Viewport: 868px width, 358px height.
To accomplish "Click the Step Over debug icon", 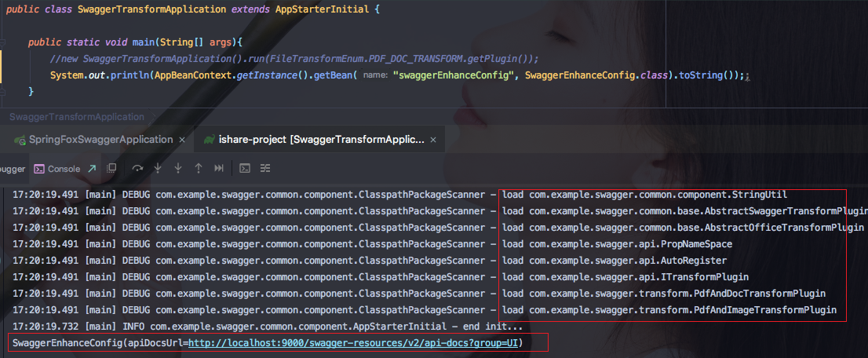I will tap(137, 169).
